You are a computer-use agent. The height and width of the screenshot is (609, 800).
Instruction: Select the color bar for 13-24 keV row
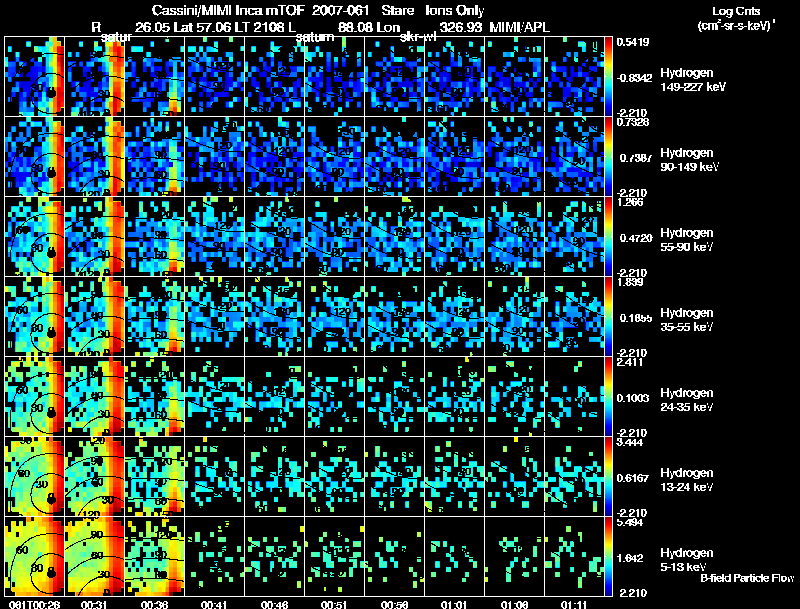pyautogui.click(x=608, y=477)
